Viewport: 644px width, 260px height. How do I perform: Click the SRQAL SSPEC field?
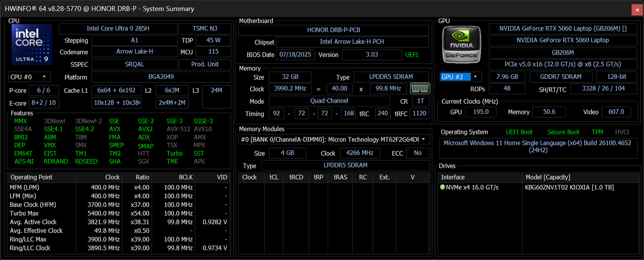point(135,64)
